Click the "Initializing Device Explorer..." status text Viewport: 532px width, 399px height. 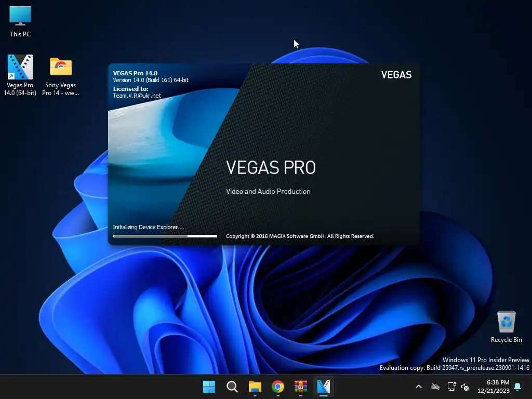coord(148,227)
